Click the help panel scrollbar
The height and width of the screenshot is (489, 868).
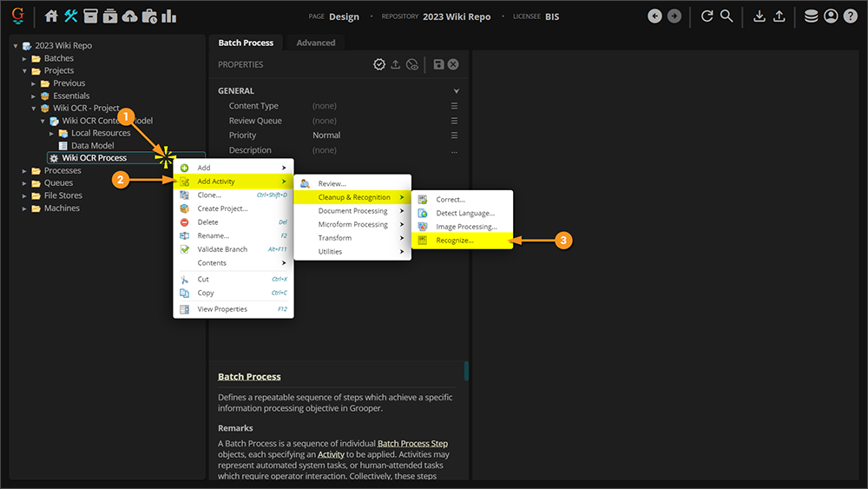coord(467,371)
